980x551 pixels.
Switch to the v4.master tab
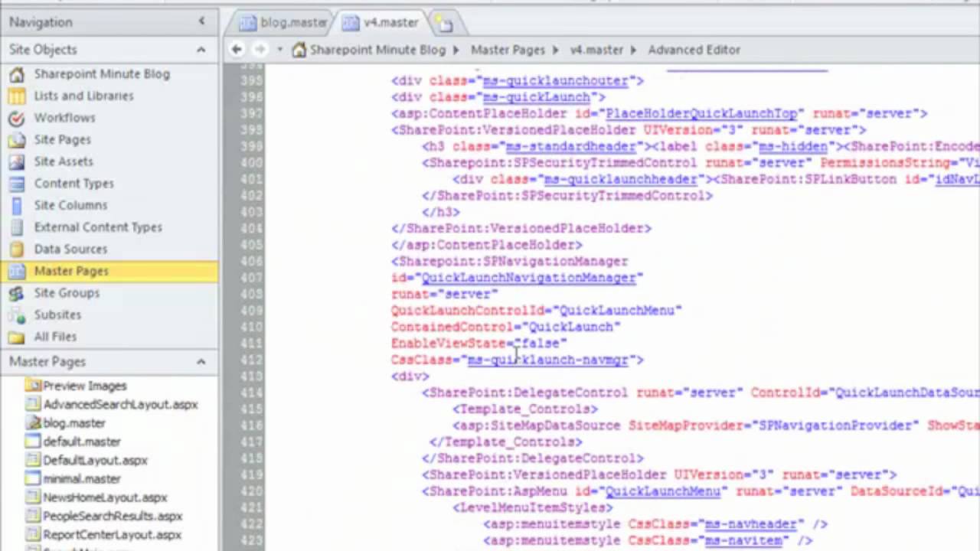pos(381,23)
